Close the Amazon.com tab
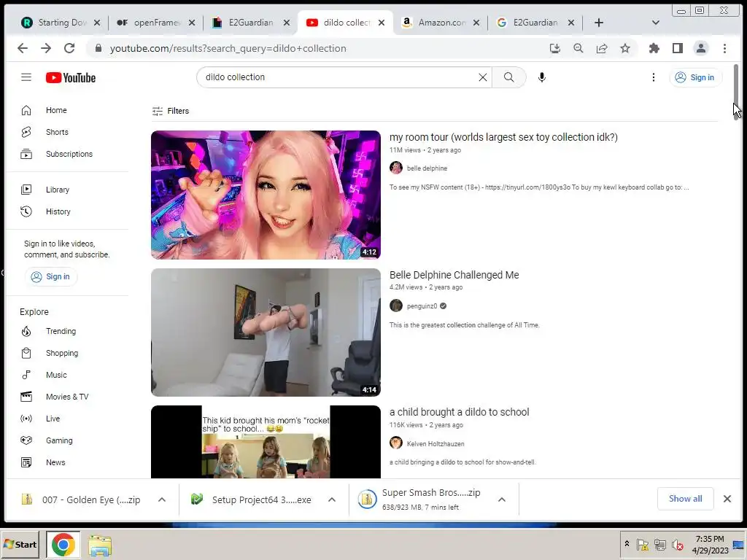The image size is (747, 560). tap(476, 23)
